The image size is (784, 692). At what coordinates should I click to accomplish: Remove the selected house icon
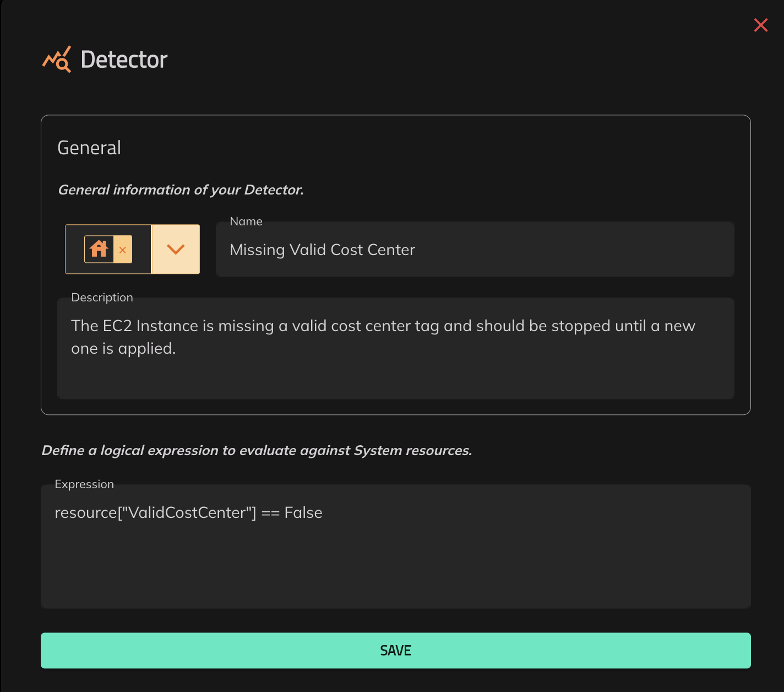tap(123, 250)
